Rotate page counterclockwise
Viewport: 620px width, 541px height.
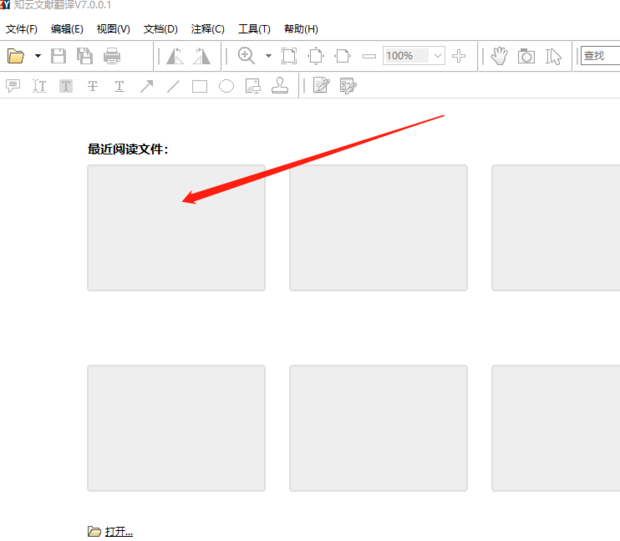tap(175, 56)
